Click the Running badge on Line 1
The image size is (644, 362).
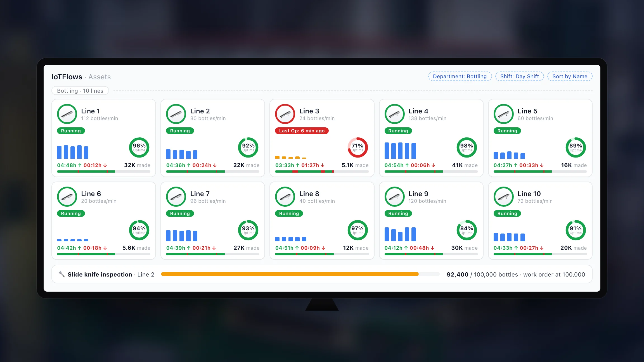click(71, 131)
